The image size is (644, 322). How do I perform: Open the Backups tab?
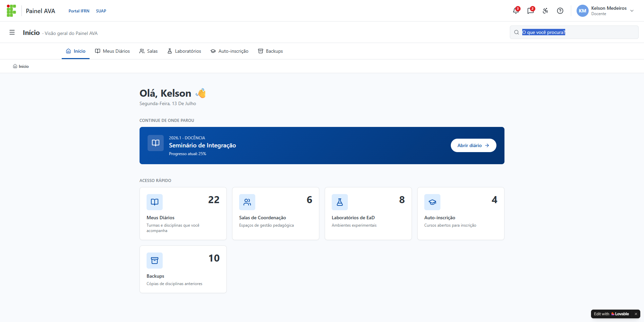(x=270, y=51)
